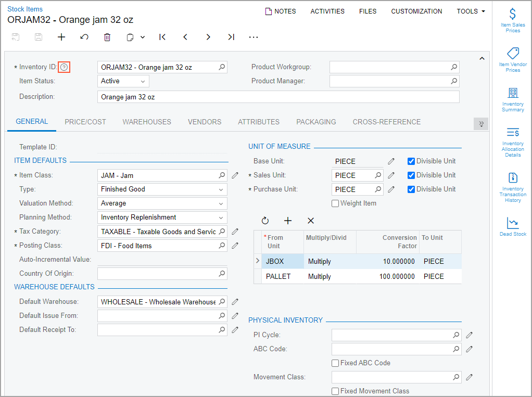532x397 pixels.
Task: Switch to the Warehouses tab
Action: (147, 122)
